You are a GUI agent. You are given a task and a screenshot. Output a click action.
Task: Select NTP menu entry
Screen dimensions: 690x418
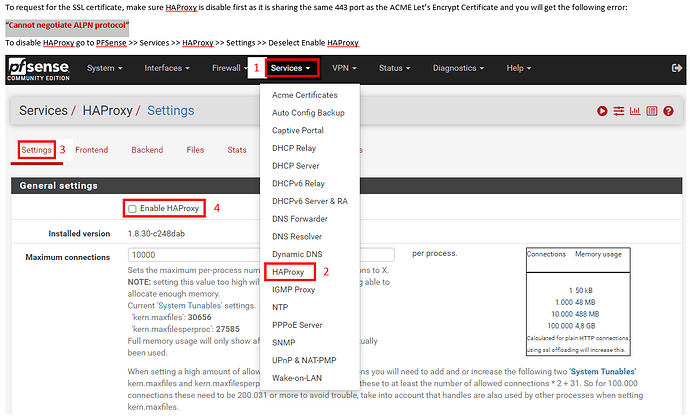(280, 307)
